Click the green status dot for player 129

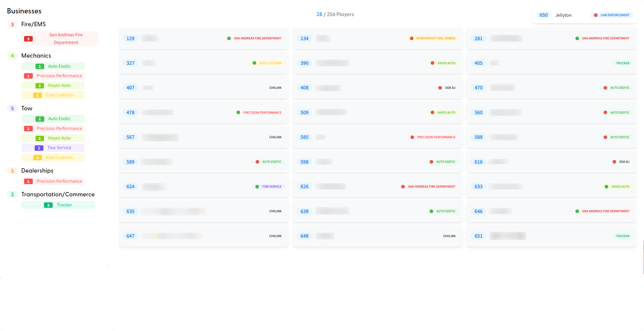tap(229, 39)
